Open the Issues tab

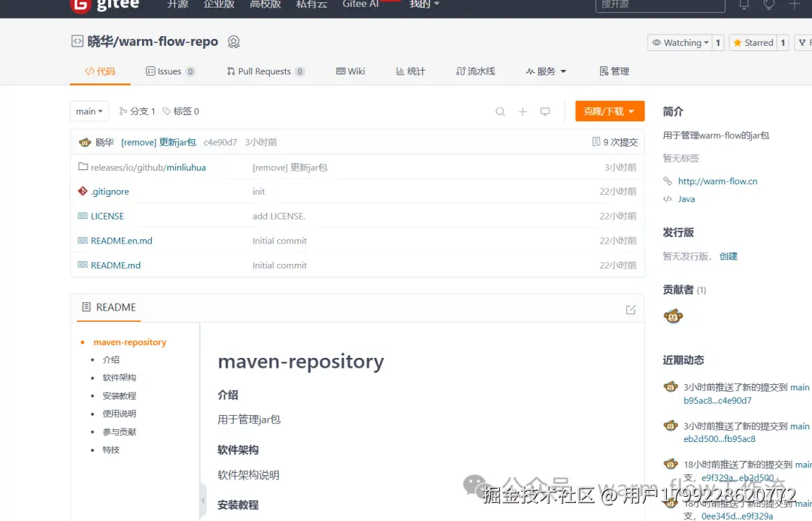coord(171,71)
